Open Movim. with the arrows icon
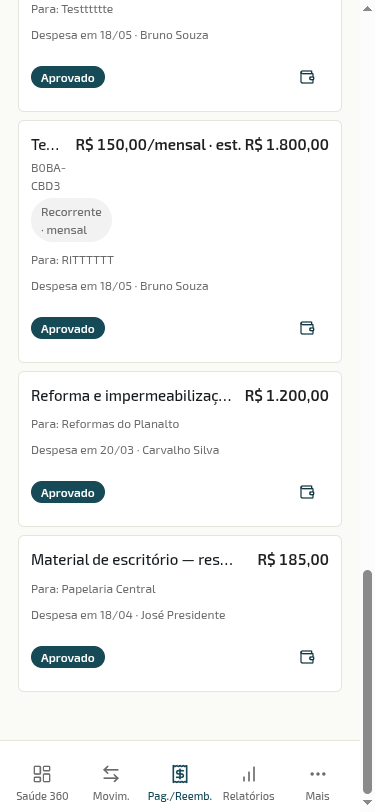The width and height of the screenshot is (375, 812). [x=111, y=774]
